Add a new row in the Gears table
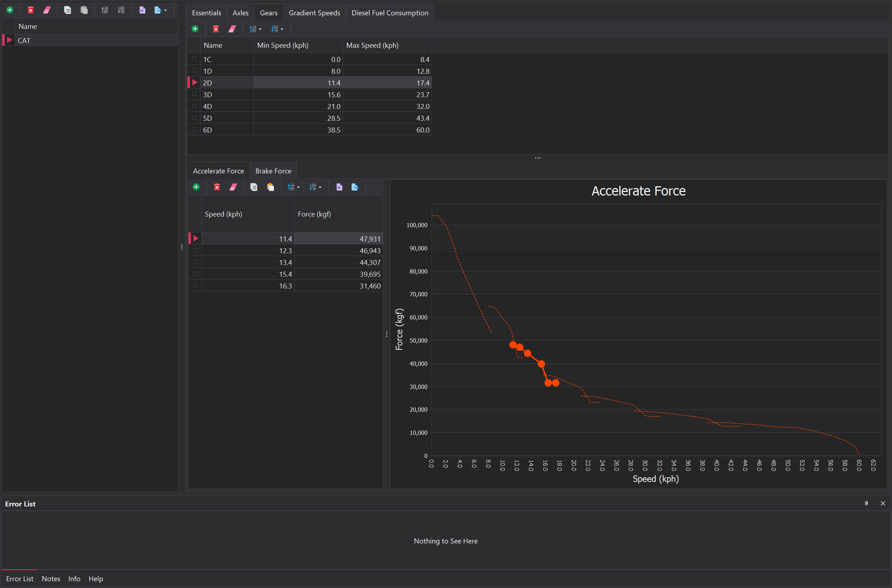Screen dimensions: 892x588 point(195,29)
